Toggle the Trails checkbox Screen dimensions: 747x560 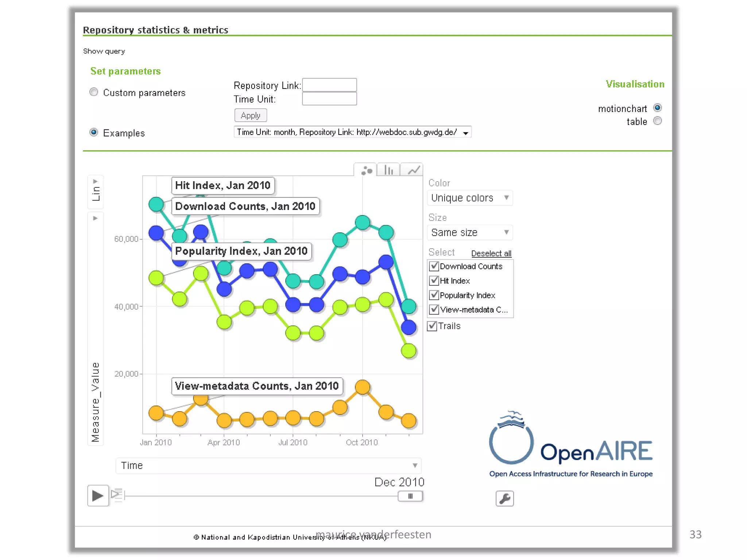pyautogui.click(x=432, y=326)
